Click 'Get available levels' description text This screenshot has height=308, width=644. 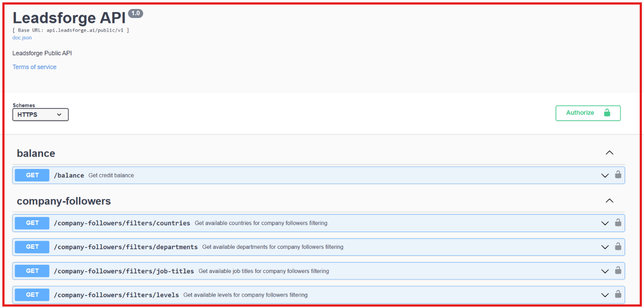click(245, 295)
